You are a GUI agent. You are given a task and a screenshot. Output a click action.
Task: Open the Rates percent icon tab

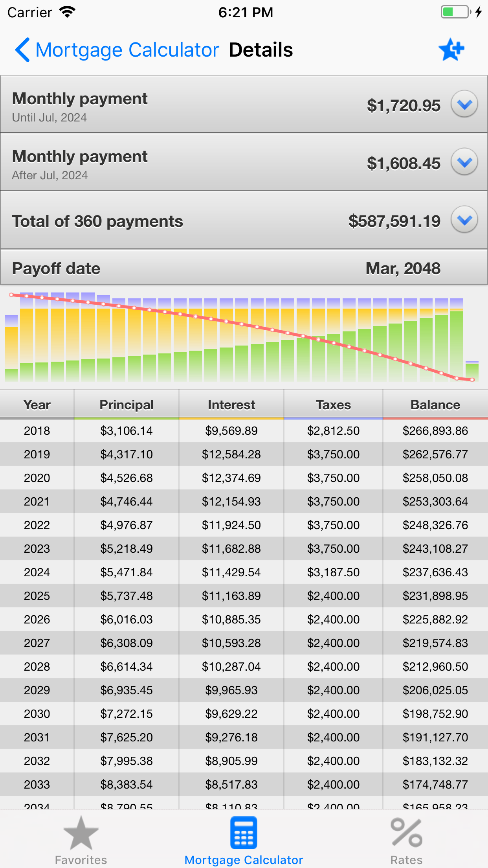(x=406, y=833)
